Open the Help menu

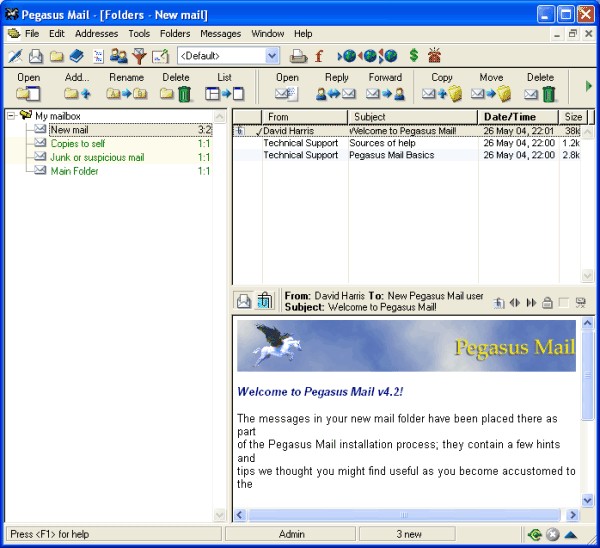tap(303, 34)
